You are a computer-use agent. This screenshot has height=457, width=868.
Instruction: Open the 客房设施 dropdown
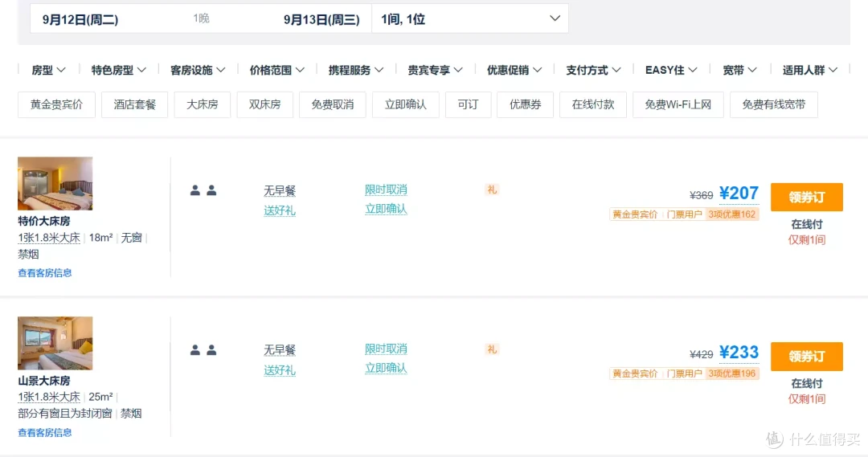pyautogui.click(x=198, y=70)
